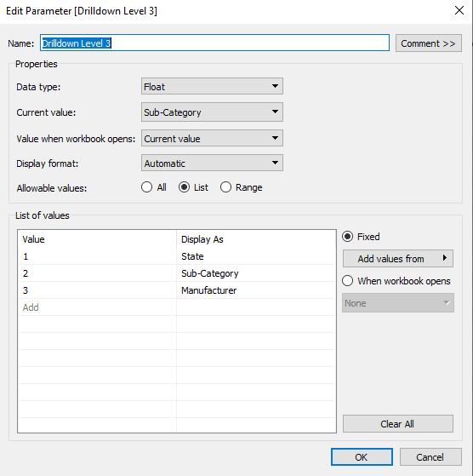Image resolution: width=473 pixels, height=476 pixels.
Task: Click the Add row in values list
Action: [x=97, y=307]
